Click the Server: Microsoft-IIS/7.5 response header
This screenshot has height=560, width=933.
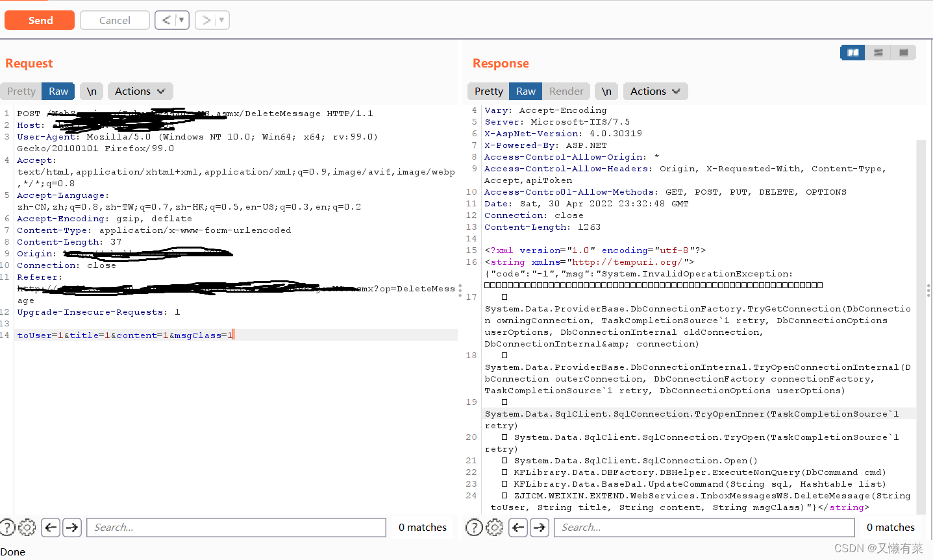pos(557,122)
